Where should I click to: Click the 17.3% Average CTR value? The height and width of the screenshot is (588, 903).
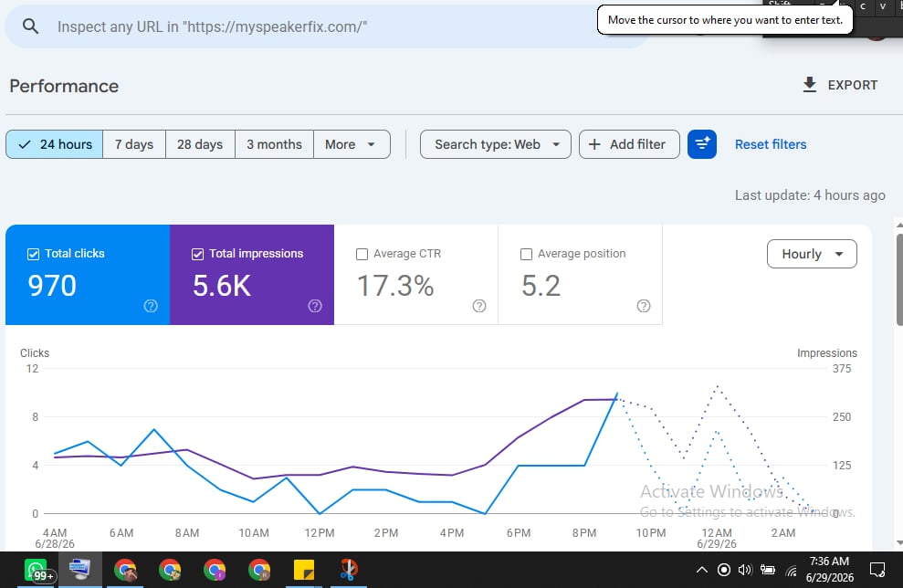[x=395, y=286]
